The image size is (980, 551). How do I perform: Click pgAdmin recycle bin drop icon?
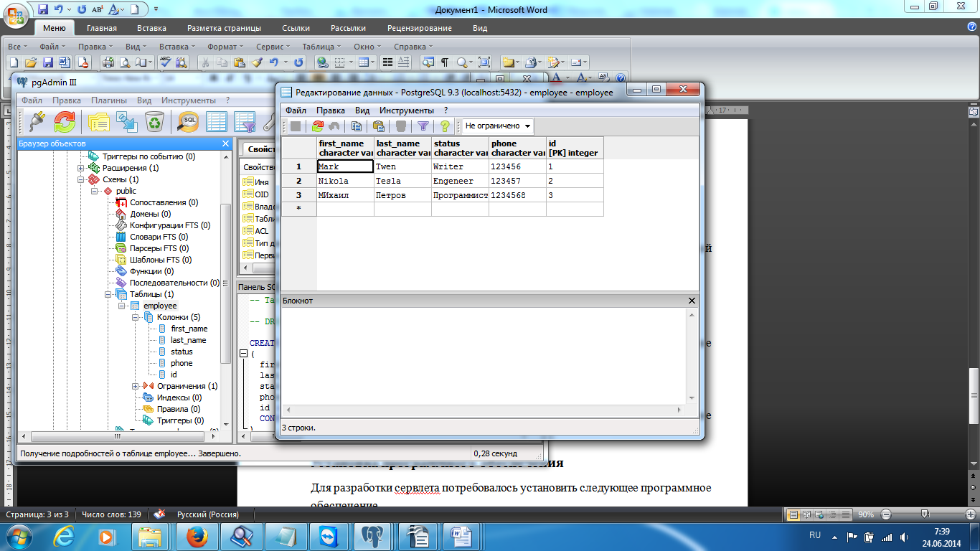[154, 122]
